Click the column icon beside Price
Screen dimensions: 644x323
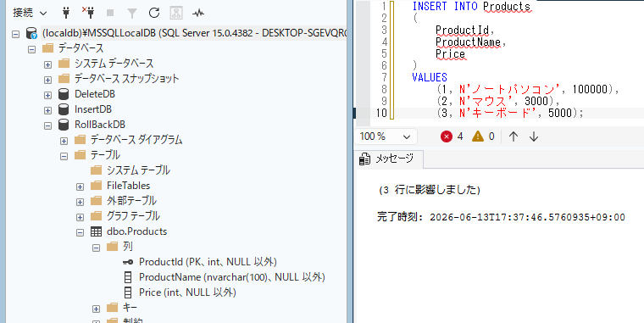tap(128, 292)
